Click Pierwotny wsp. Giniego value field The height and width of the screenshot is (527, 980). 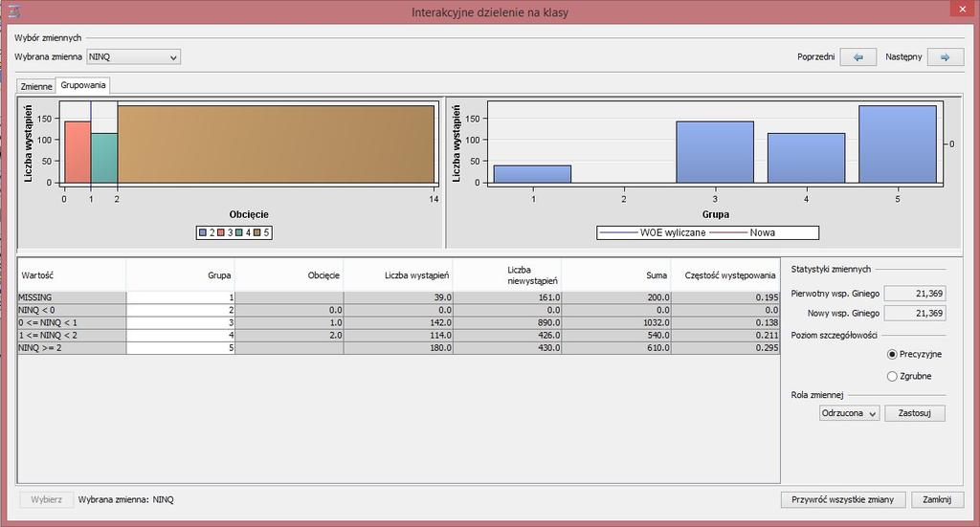point(915,294)
